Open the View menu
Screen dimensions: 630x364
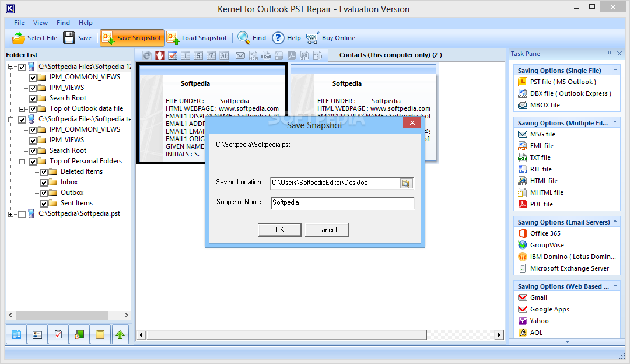(41, 23)
